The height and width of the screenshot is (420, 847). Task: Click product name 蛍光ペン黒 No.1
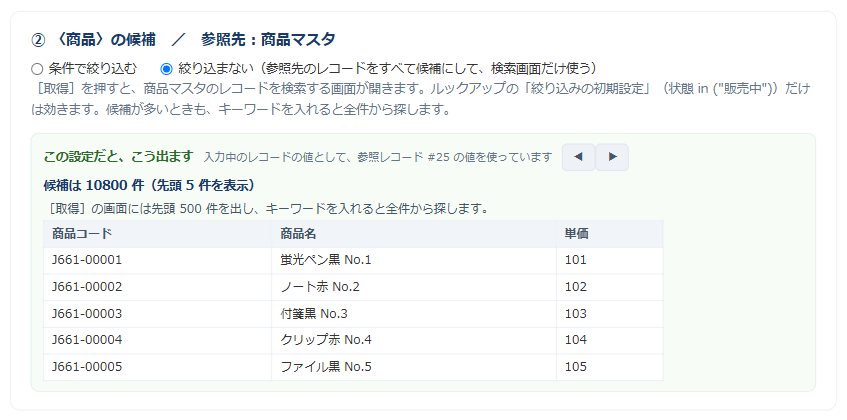(x=326, y=260)
